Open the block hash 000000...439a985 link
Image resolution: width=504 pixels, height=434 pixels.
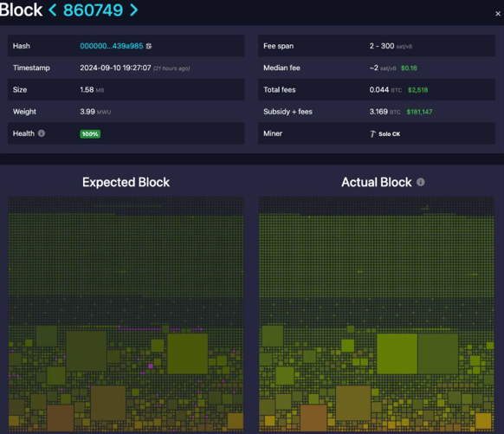(112, 46)
